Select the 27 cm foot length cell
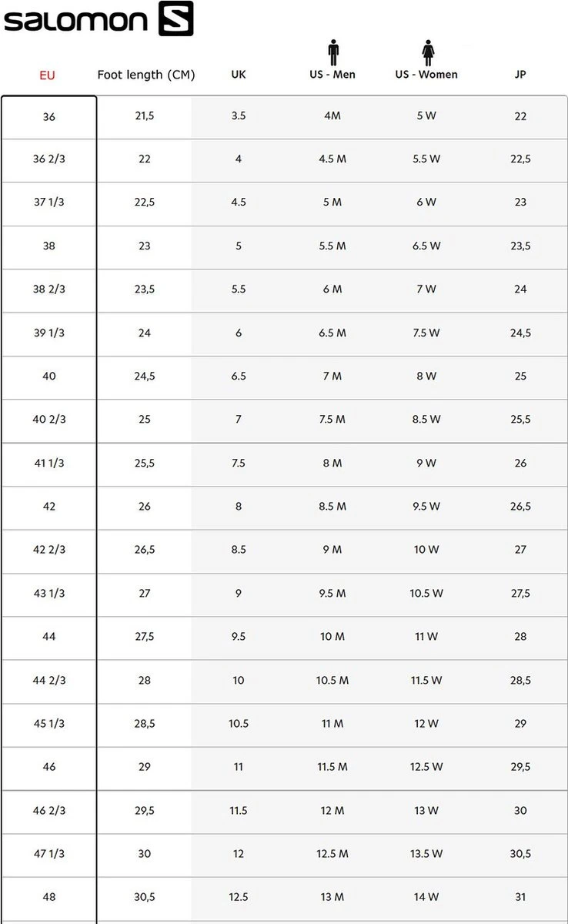Viewport: 568px width, 924px height. (145, 594)
